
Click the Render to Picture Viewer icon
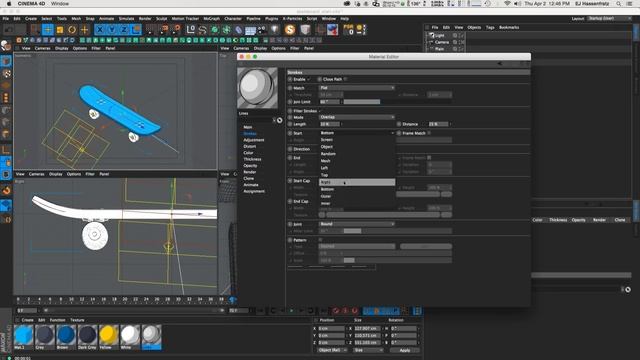pos(164,30)
